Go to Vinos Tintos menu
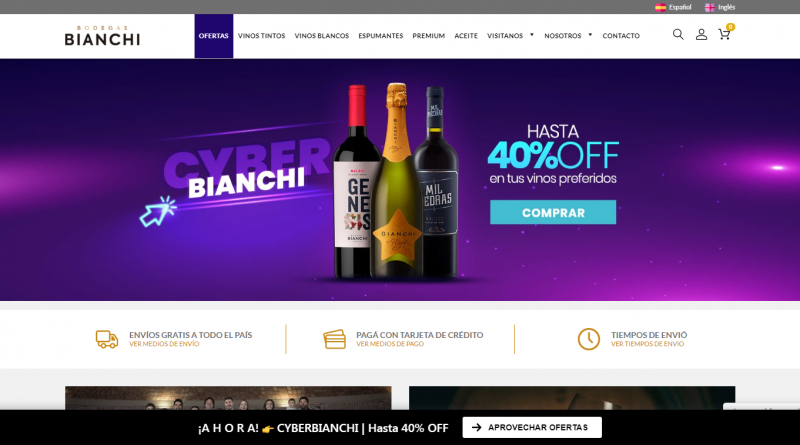Screen dimensions: 800x445 tap(261, 36)
